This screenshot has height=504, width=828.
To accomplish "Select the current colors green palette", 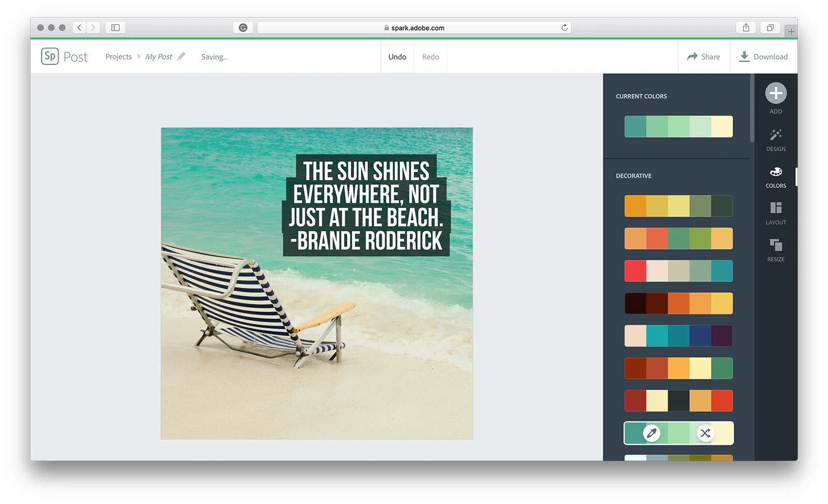I will pyautogui.click(x=678, y=126).
